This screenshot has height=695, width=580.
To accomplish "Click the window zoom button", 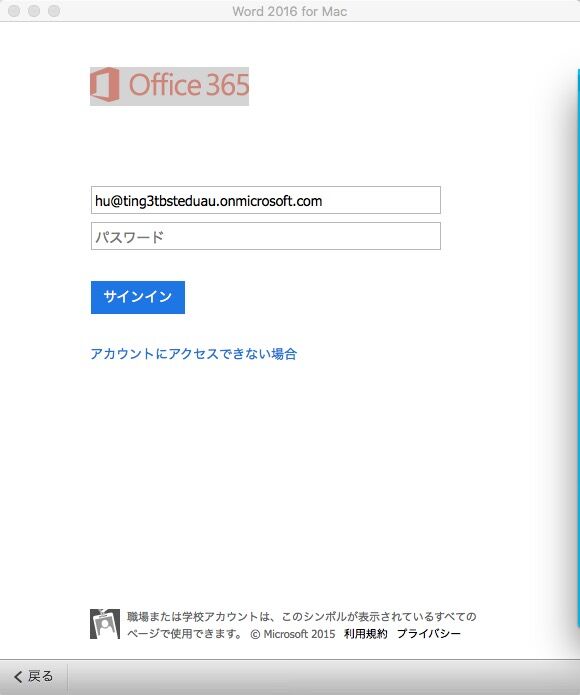I will pyautogui.click(x=54, y=11).
